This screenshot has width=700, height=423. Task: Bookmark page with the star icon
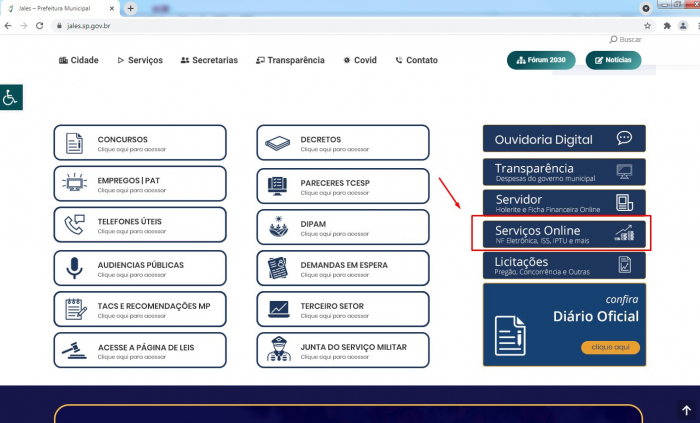point(647,26)
